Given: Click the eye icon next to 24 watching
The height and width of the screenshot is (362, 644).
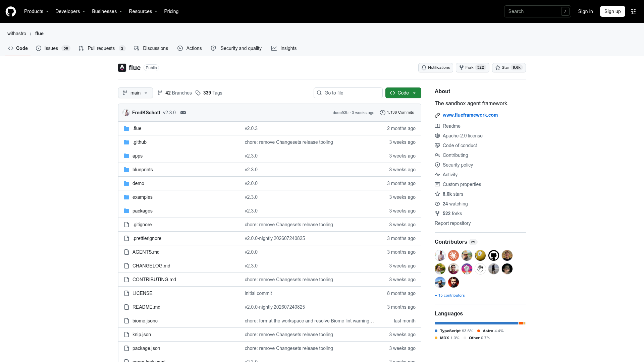Looking at the screenshot, I should click(437, 204).
